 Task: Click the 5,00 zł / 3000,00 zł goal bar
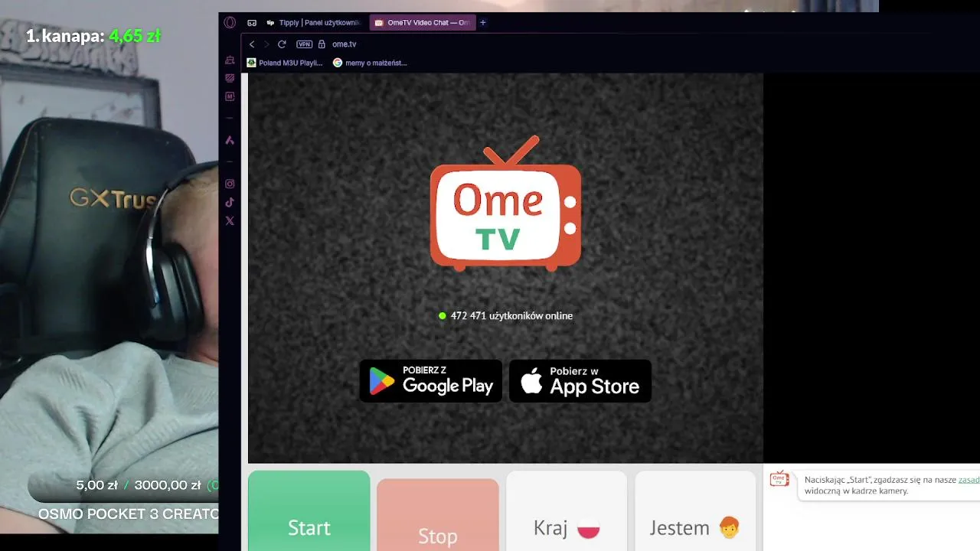pyautogui.click(x=122, y=485)
